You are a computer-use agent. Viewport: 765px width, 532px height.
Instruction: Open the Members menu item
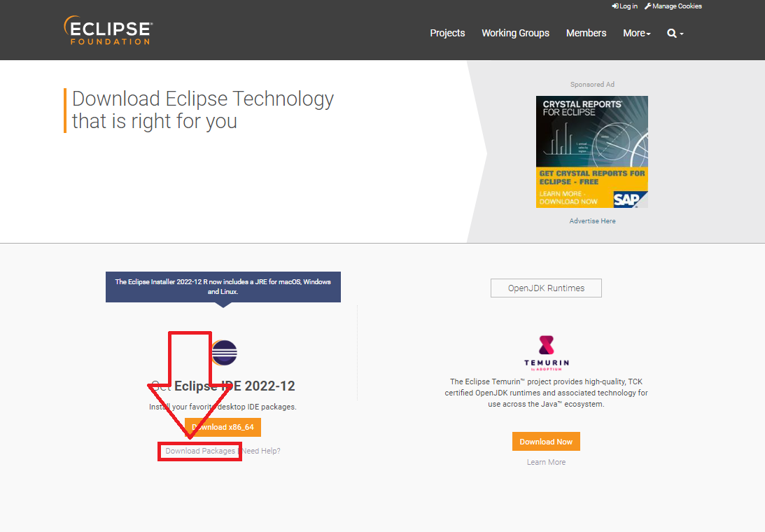pyautogui.click(x=586, y=33)
